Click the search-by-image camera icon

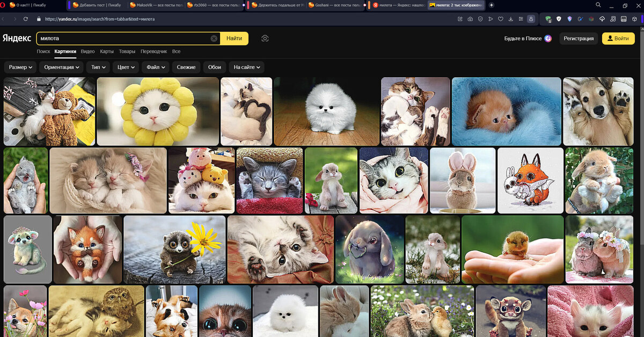[x=265, y=39]
